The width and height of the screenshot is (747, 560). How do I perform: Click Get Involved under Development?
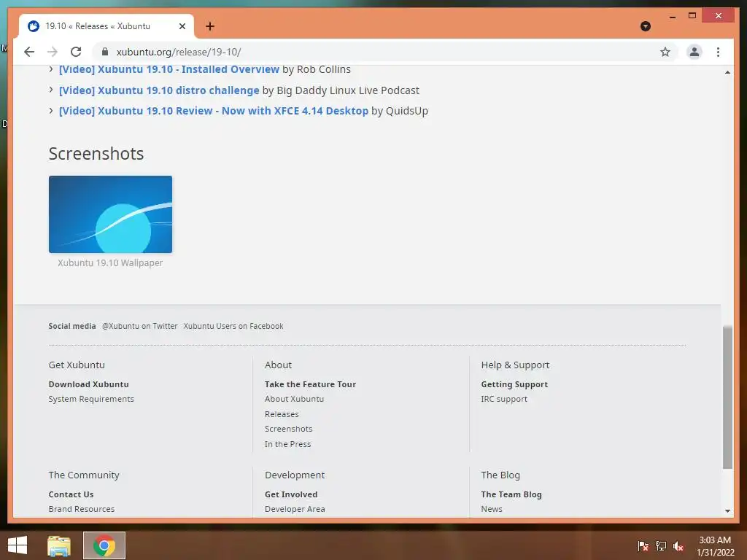pos(291,494)
